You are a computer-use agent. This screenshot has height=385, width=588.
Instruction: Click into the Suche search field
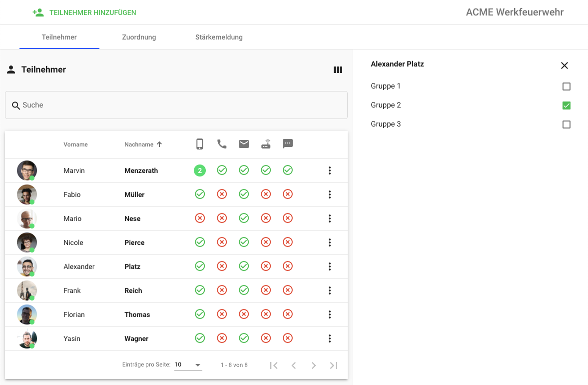(x=176, y=105)
